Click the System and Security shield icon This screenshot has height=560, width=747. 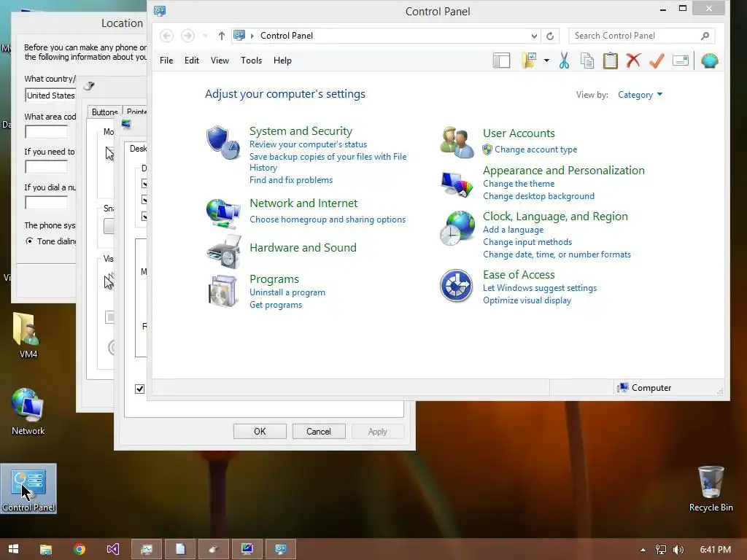click(x=222, y=142)
